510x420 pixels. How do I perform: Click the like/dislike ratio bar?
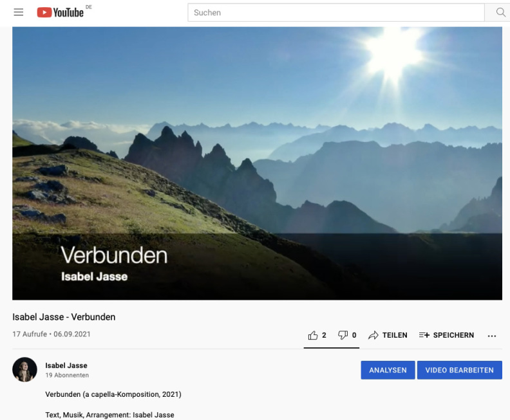click(x=331, y=347)
